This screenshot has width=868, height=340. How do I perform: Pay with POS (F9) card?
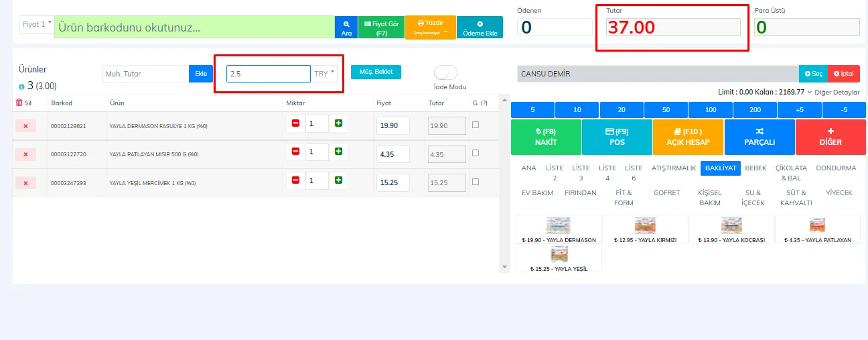coord(617,137)
